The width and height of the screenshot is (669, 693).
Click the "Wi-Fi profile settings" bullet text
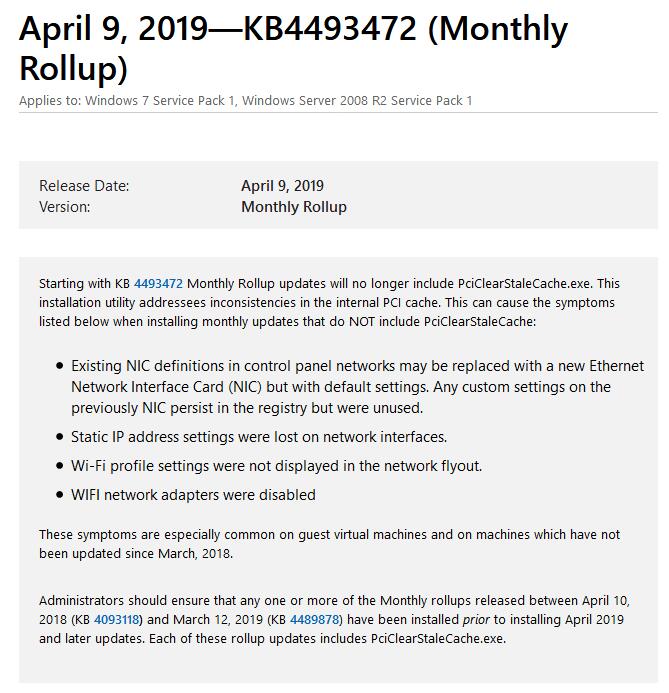[x=276, y=466]
